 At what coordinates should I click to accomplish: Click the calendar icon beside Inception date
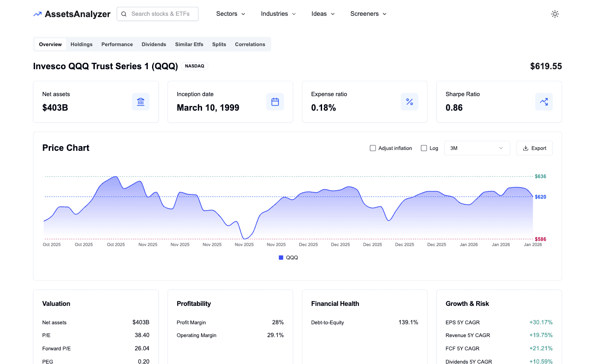pyautogui.click(x=275, y=102)
